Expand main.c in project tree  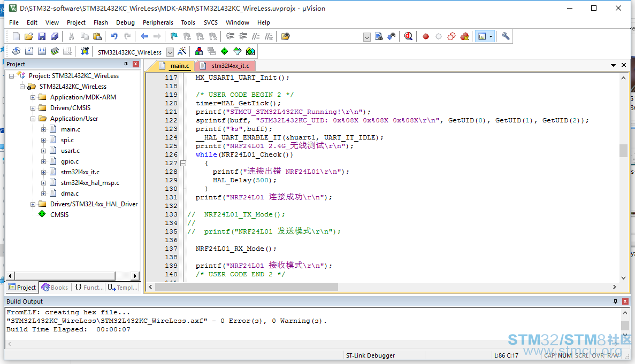(43, 129)
